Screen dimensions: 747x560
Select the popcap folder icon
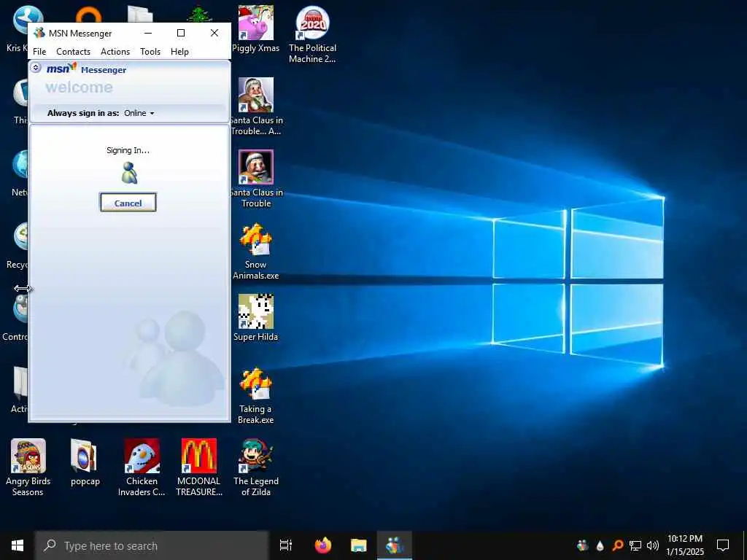tap(85, 462)
